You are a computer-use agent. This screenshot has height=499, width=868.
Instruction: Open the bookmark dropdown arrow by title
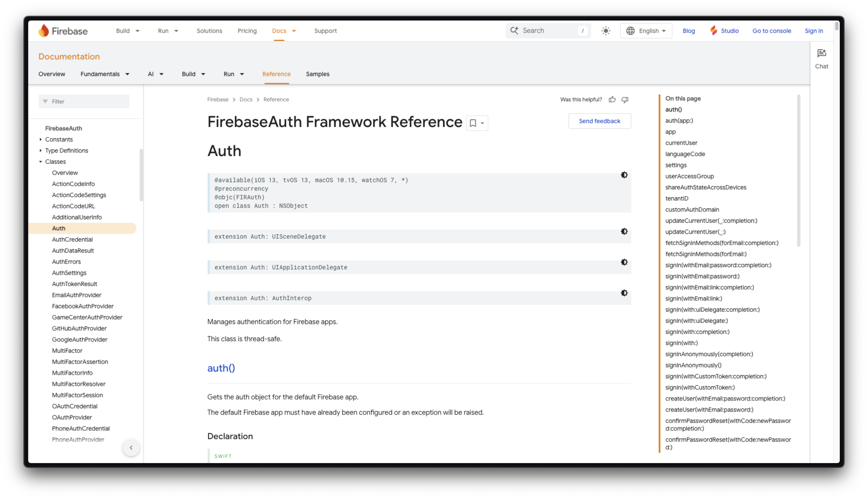pyautogui.click(x=482, y=123)
